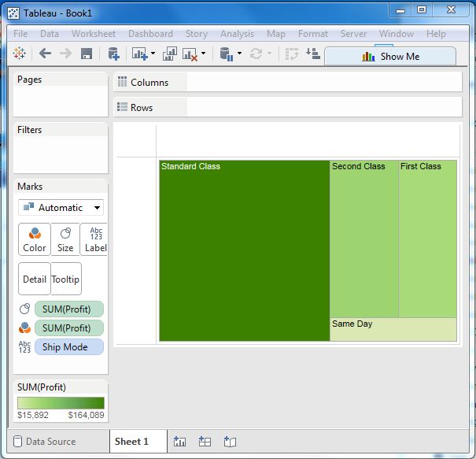
Task: Open the Show Me panel
Action: coord(390,56)
